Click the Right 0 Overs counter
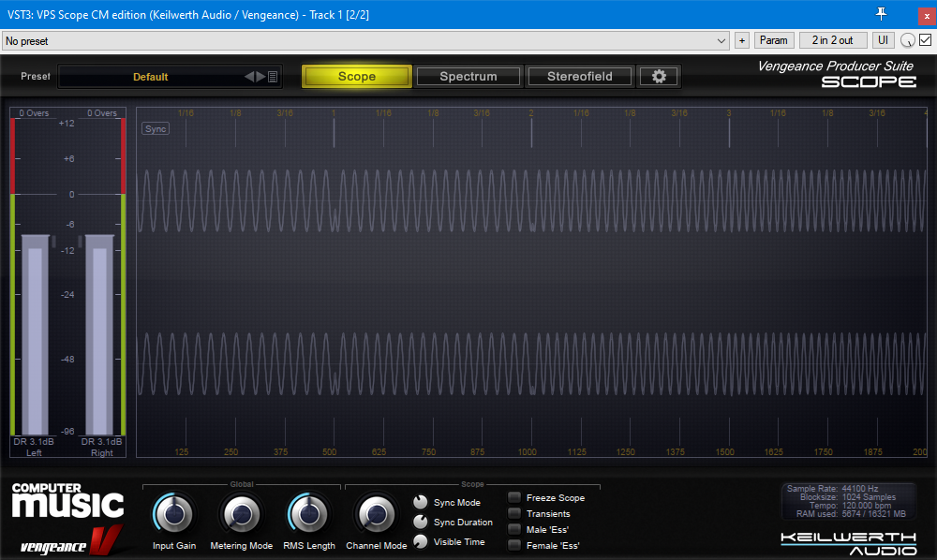The height and width of the screenshot is (560, 937). tap(102, 112)
